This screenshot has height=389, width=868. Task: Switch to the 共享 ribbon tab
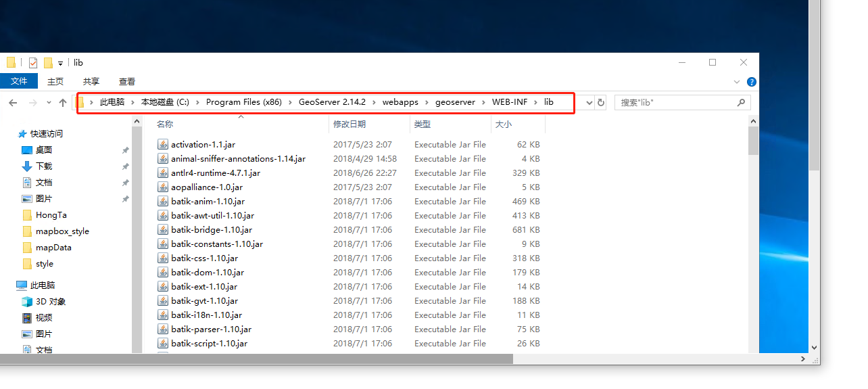[x=91, y=81]
